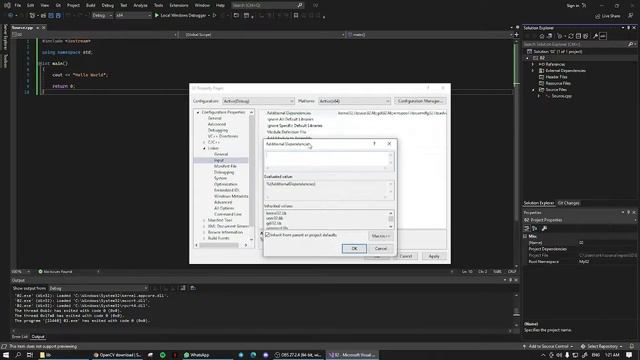Click the Additional Dependencies dialog help icon
The image size is (640, 360).
click(374, 144)
